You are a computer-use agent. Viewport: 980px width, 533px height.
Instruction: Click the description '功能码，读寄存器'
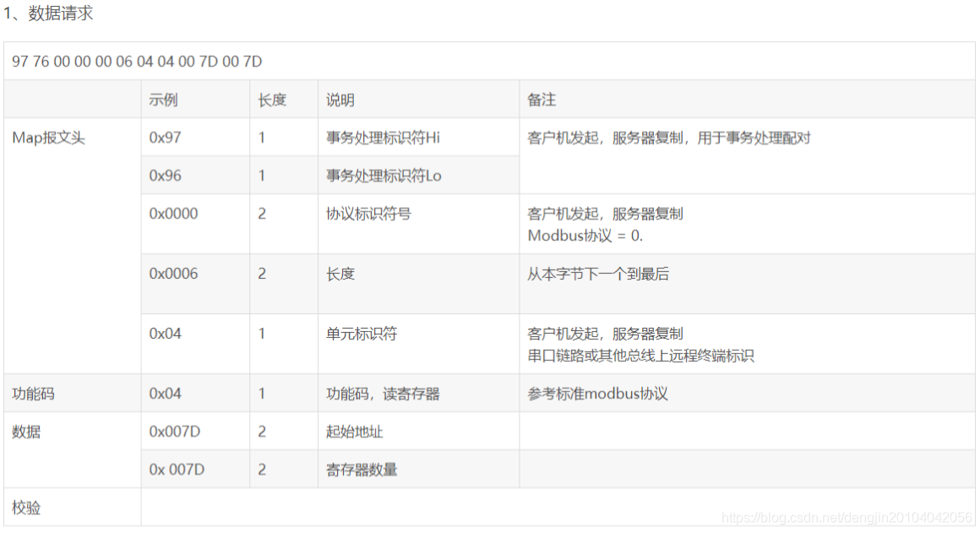pos(383,394)
